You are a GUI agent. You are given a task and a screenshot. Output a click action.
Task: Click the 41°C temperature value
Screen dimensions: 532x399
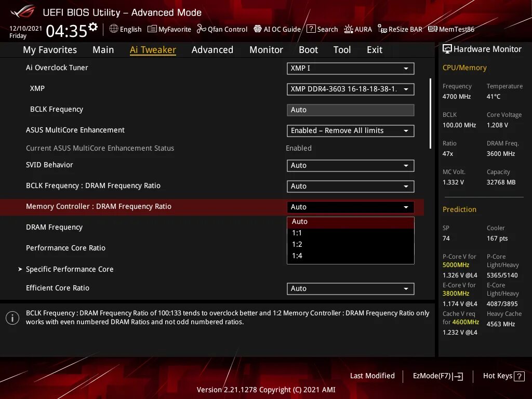(x=494, y=97)
